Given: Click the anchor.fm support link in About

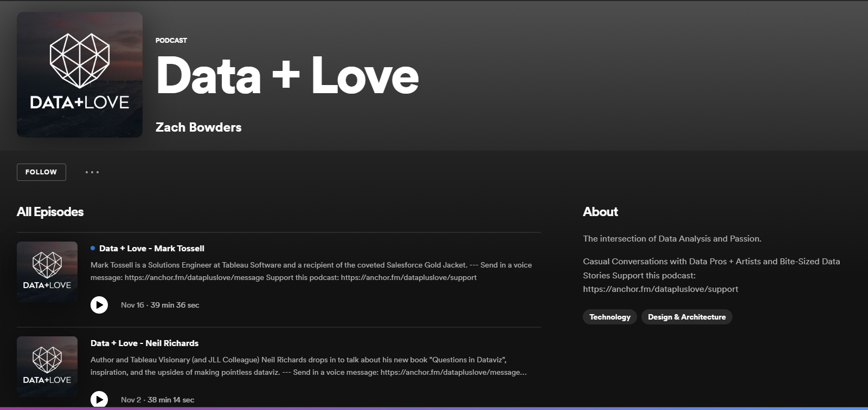Looking at the screenshot, I should pyautogui.click(x=660, y=289).
